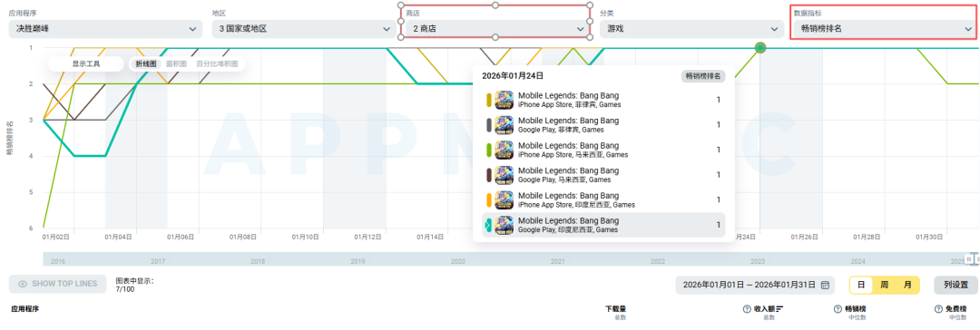The image size is (980, 330).
Task: Click the sort icon next to 收入额
Action: pos(779,309)
